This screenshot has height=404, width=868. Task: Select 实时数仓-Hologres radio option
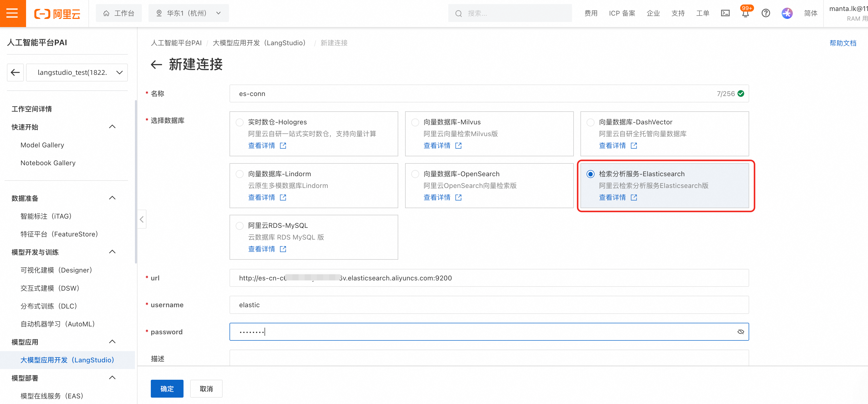tap(239, 122)
